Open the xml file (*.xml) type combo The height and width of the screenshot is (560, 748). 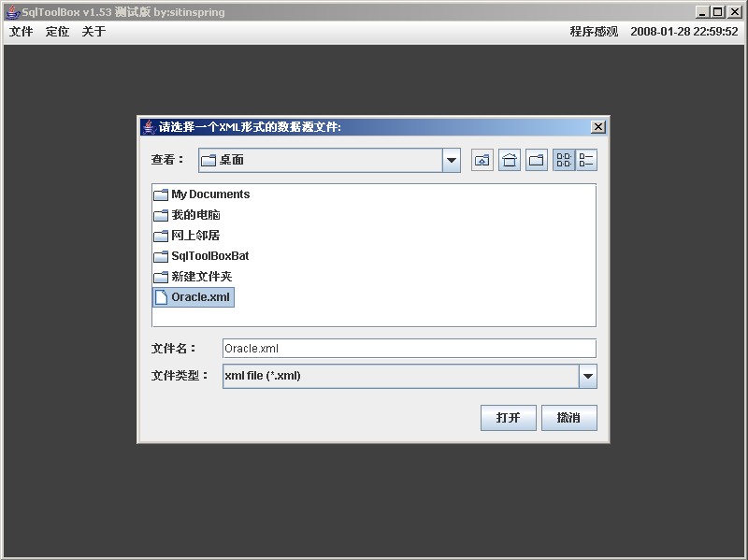pos(410,377)
